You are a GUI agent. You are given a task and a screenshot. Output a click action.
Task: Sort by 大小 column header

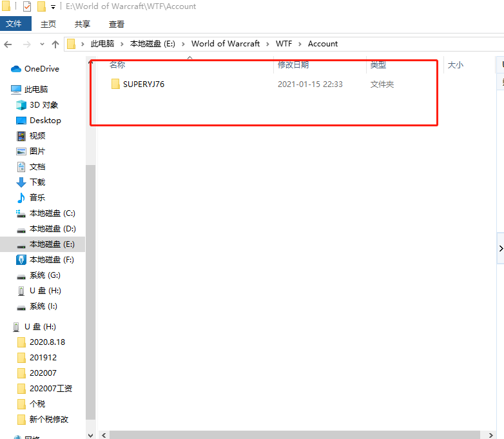tap(456, 65)
